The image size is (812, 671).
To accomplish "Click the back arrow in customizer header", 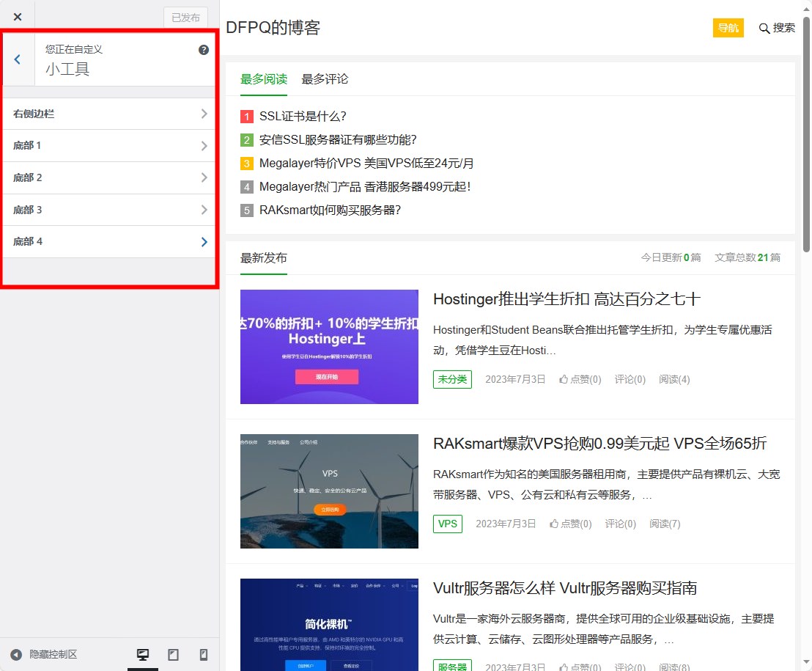I will (18, 59).
